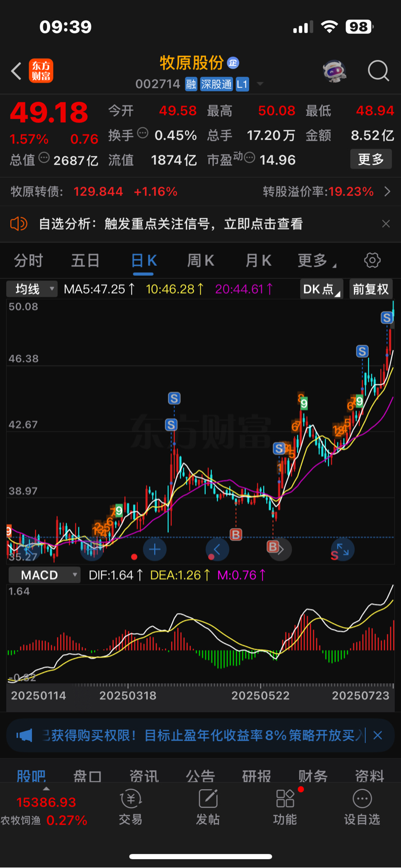The image size is (401, 868).
Task: Tap the speaker icon in 自选分析 banner
Action: tap(19, 224)
